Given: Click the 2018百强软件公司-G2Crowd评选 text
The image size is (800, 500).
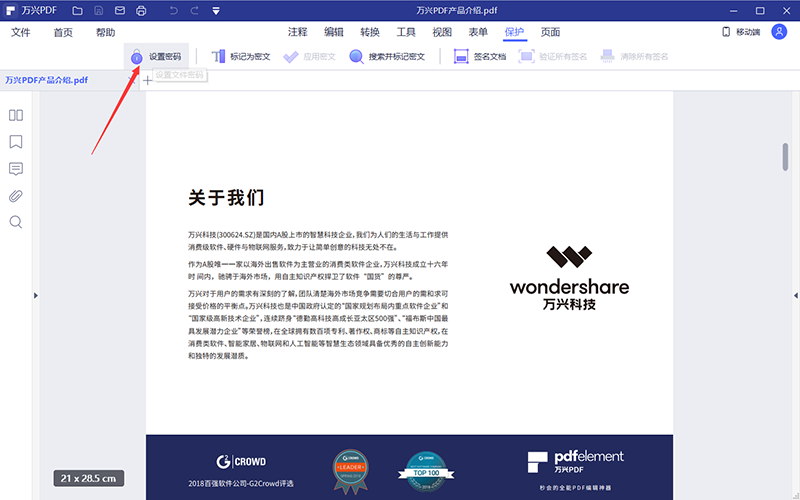Looking at the screenshot, I should [x=241, y=483].
